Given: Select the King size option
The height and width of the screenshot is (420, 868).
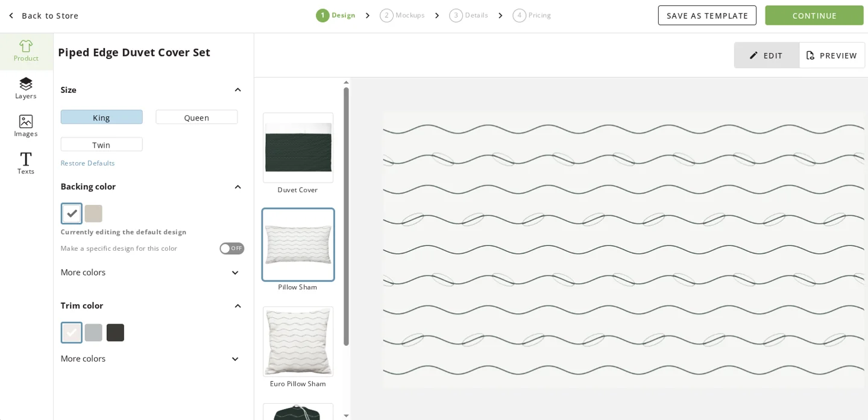Looking at the screenshot, I should 101,118.
